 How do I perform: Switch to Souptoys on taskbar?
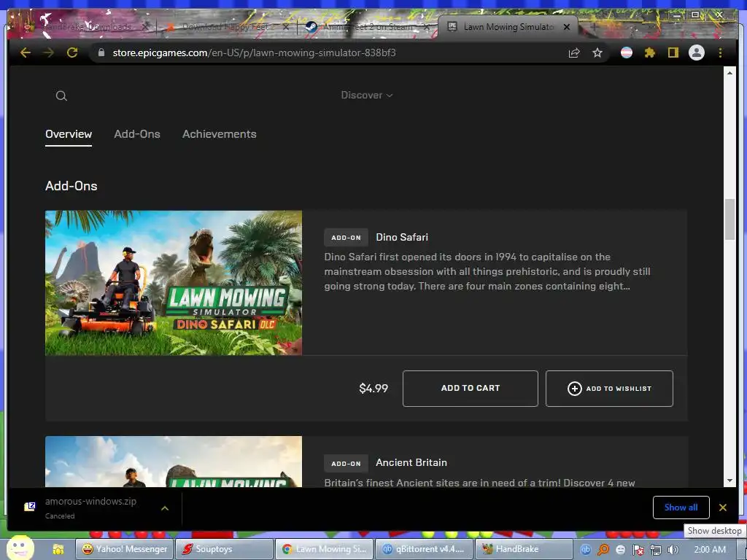tap(225, 549)
